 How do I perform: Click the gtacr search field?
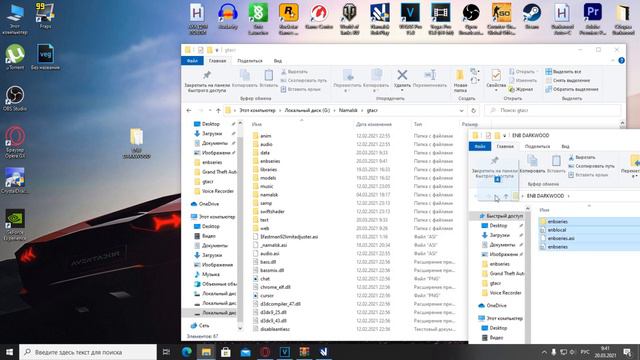553,111
